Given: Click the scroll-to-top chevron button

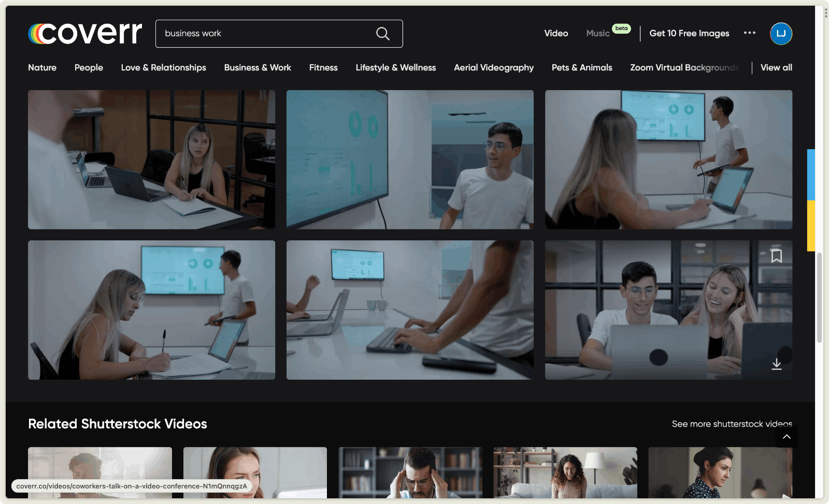Looking at the screenshot, I should [787, 437].
